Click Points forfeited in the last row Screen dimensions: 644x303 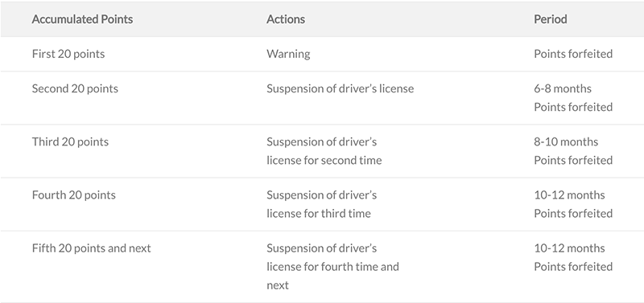click(x=573, y=267)
